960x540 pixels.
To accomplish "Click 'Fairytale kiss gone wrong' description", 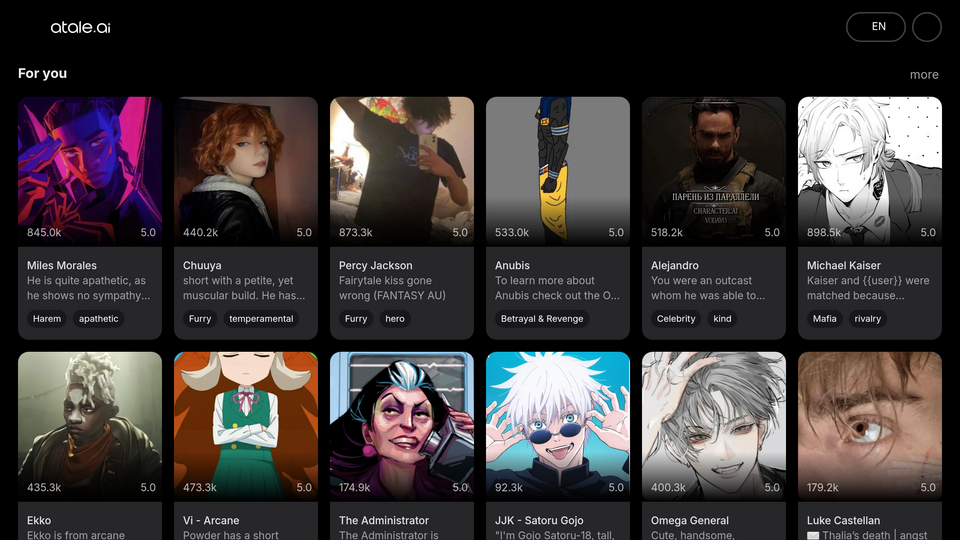I will [x=392, y=288].
